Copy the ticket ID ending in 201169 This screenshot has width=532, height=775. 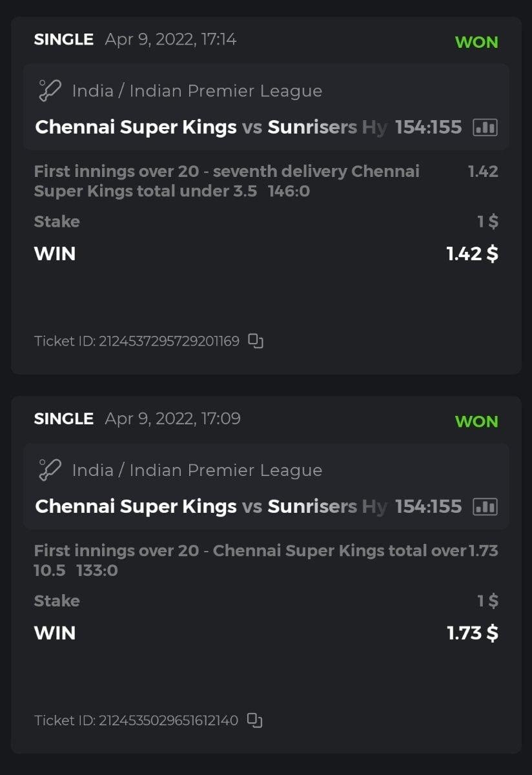[x=256, y=341]
